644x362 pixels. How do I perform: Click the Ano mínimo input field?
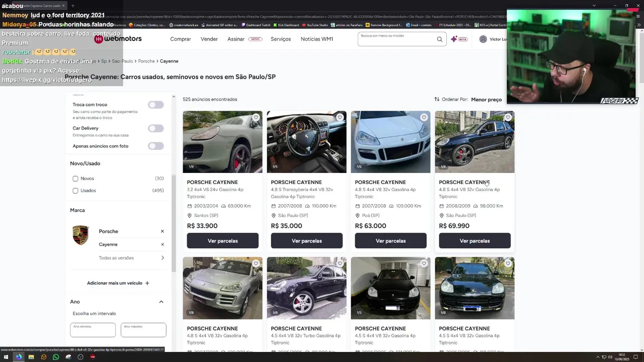click(x=93, y=330)
